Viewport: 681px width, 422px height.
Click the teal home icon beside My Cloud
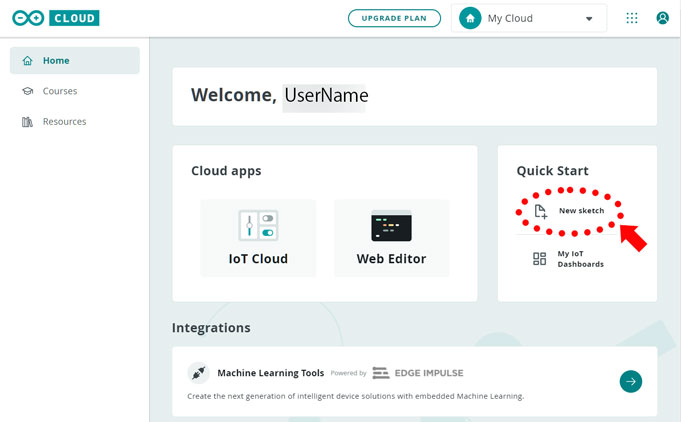470,18
